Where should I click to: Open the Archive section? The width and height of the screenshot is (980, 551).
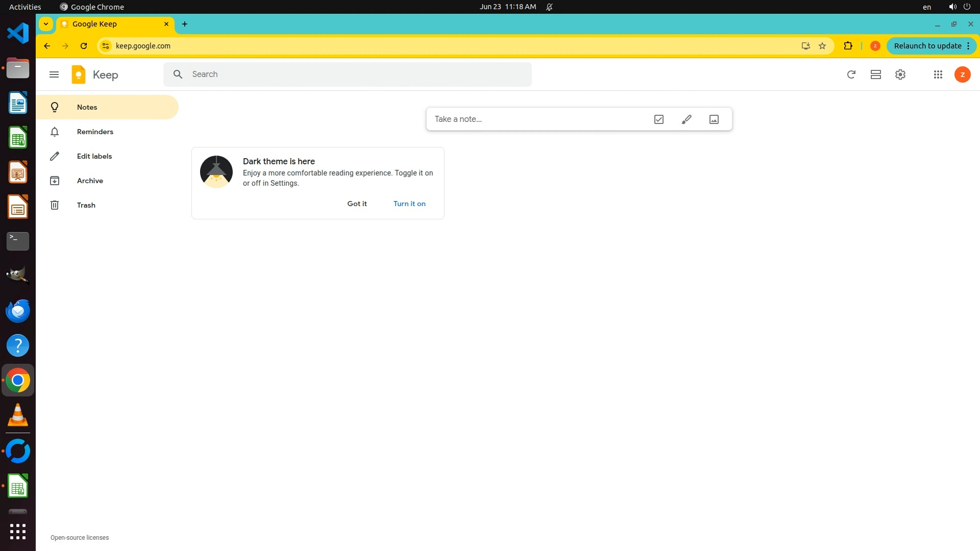click(90, 181)
